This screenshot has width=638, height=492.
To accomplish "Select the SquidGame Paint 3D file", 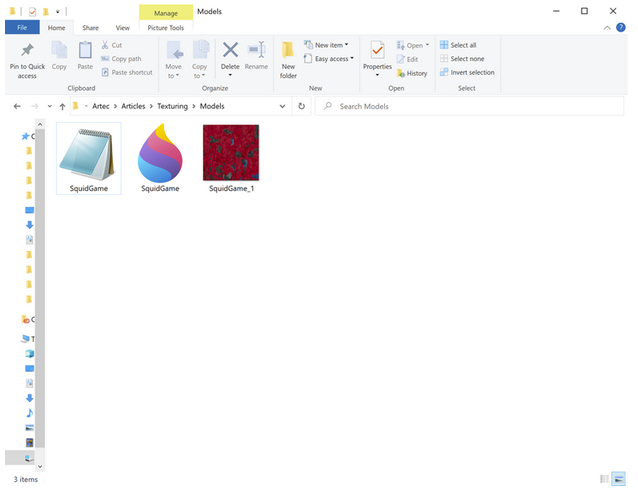I will (160, 159).
